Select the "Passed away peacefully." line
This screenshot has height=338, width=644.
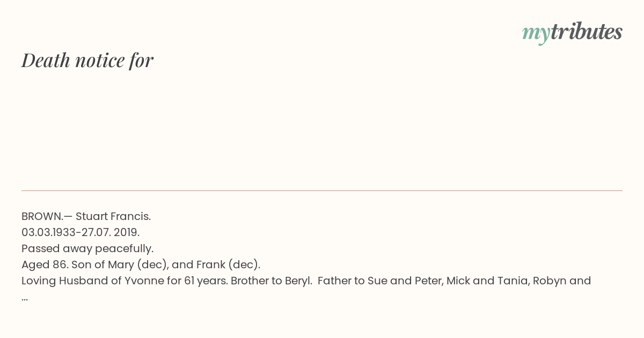tap(87, 248)
